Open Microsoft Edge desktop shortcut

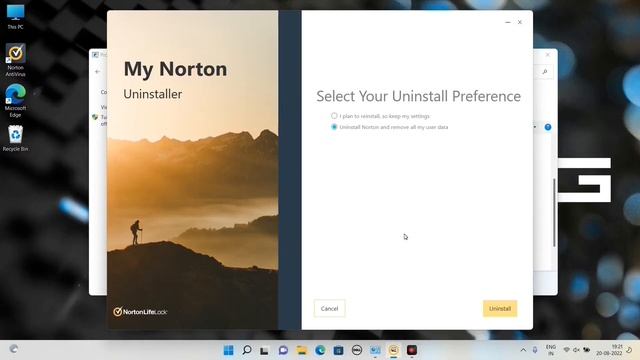pyautogui.click(x=16, y=101)
